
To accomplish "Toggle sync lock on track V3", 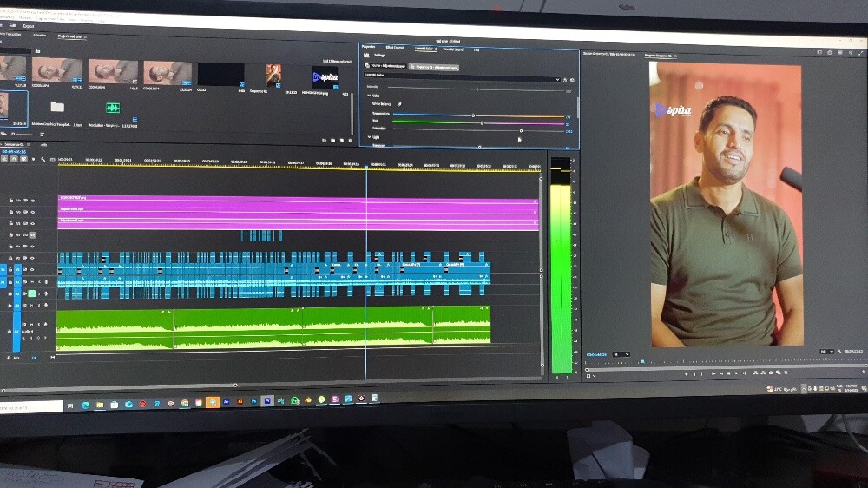I will (x=25, y=247).
